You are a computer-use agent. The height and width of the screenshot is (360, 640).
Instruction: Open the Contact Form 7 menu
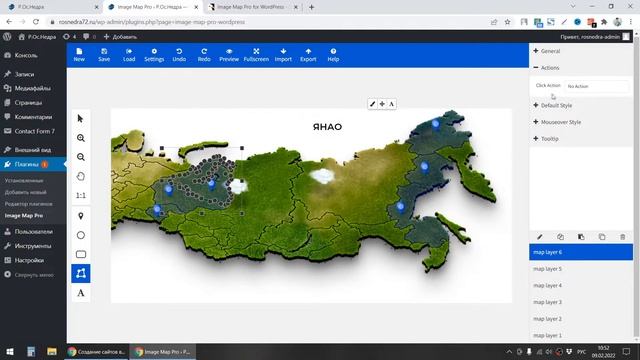(x=33, y=131)
